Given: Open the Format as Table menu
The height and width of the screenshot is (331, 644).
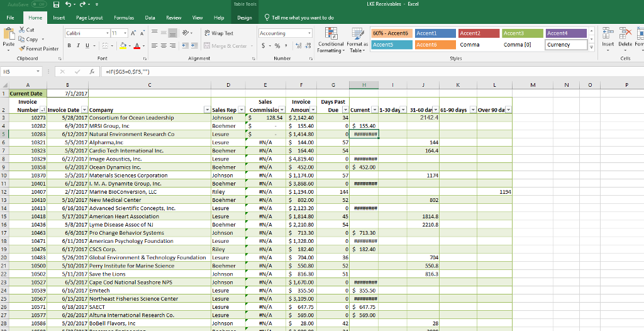Looking at the screenshot, I should [x=357, y=40].
